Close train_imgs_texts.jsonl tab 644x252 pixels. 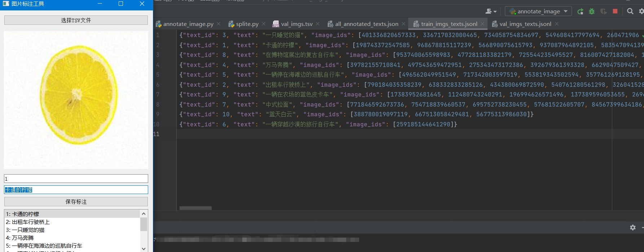tap(482, 24)
